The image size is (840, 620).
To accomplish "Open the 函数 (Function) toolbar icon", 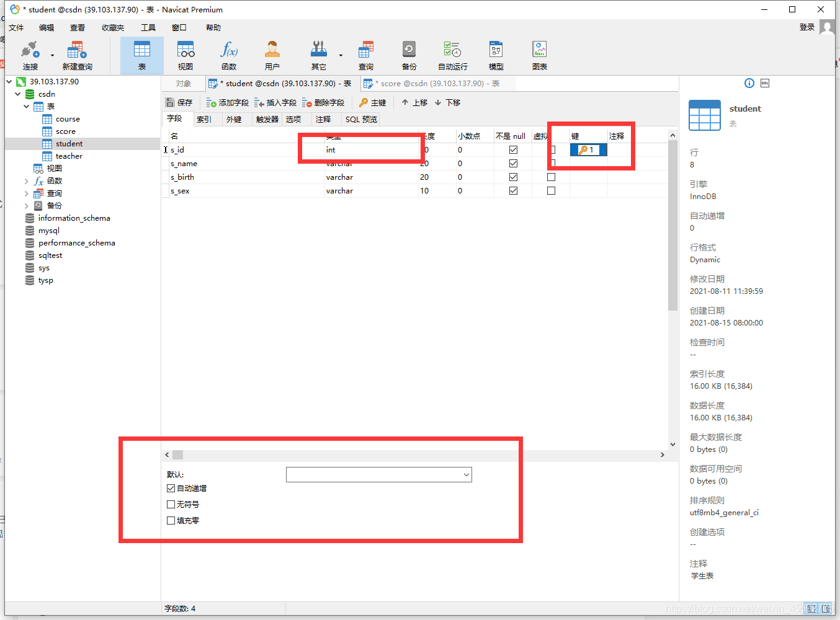I will click(229, 55).
